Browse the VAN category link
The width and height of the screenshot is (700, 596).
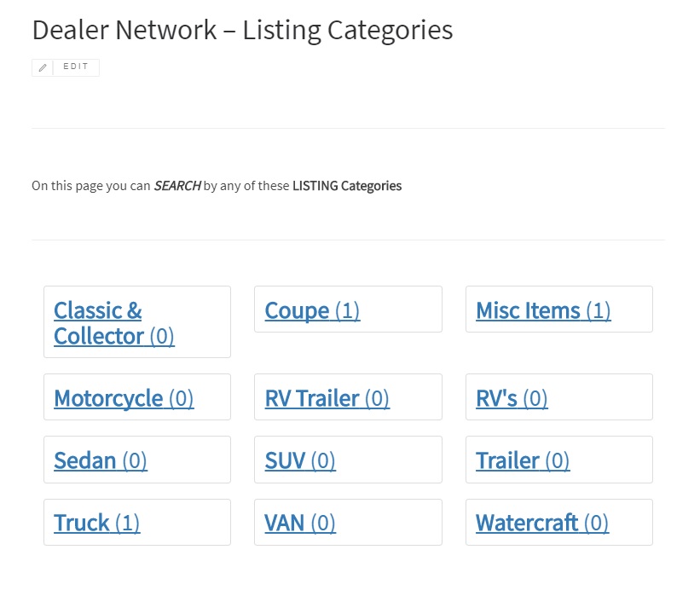285,523
